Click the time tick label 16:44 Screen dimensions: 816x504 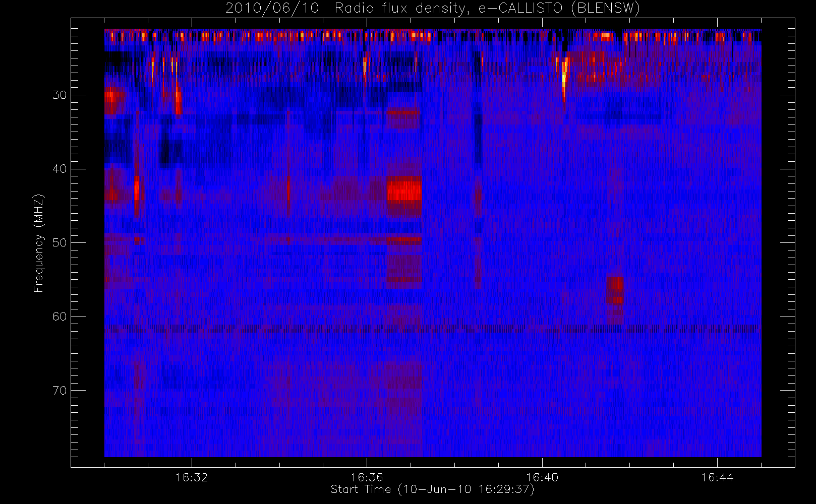[x=717, y=477]
